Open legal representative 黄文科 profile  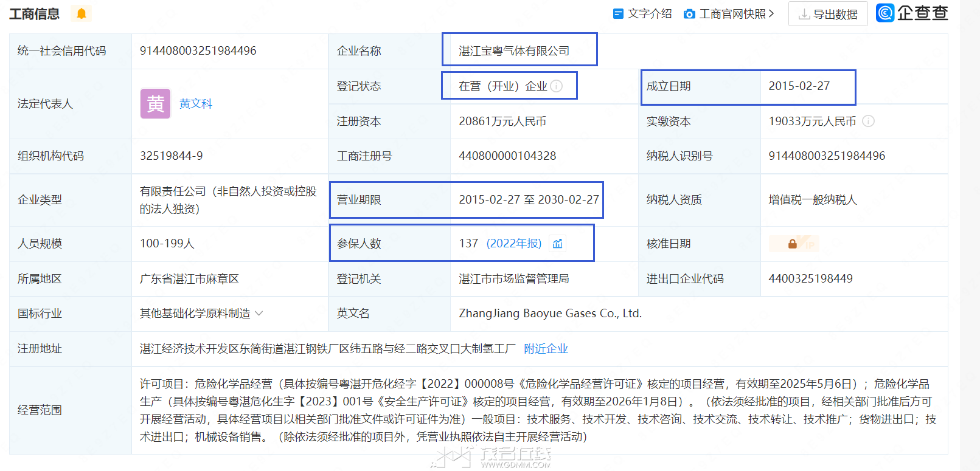point(196,103)
